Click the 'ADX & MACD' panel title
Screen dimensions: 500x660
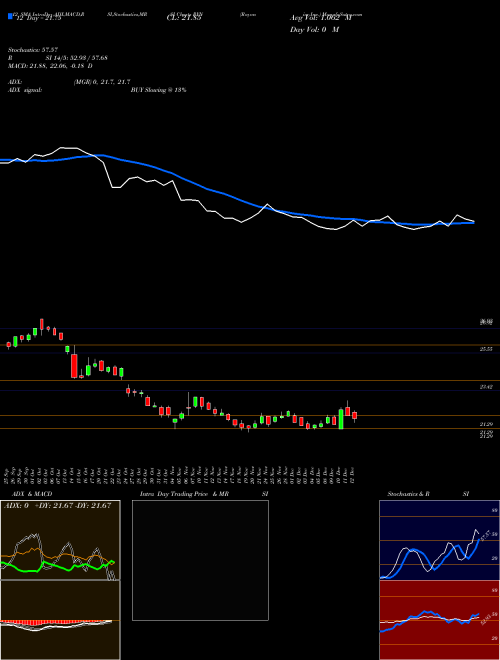pos(32,494)
